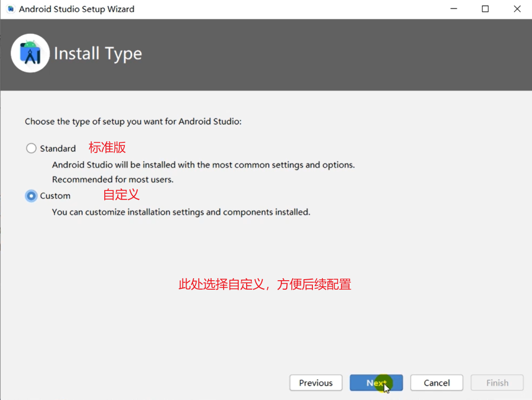Minimize the Setup Wizard window
532x400 pixels.
click(454, 9)
